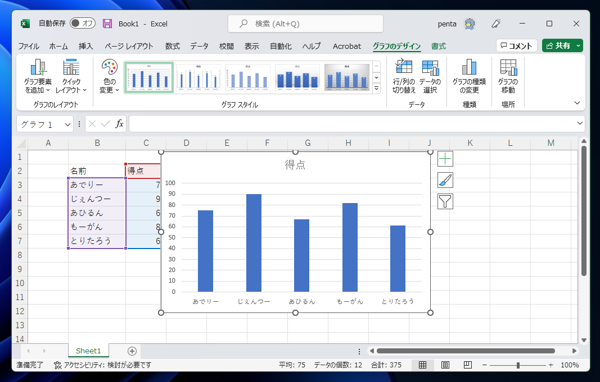Click column K header
This screenshot has width=600, height=382.
coord(470,143)
